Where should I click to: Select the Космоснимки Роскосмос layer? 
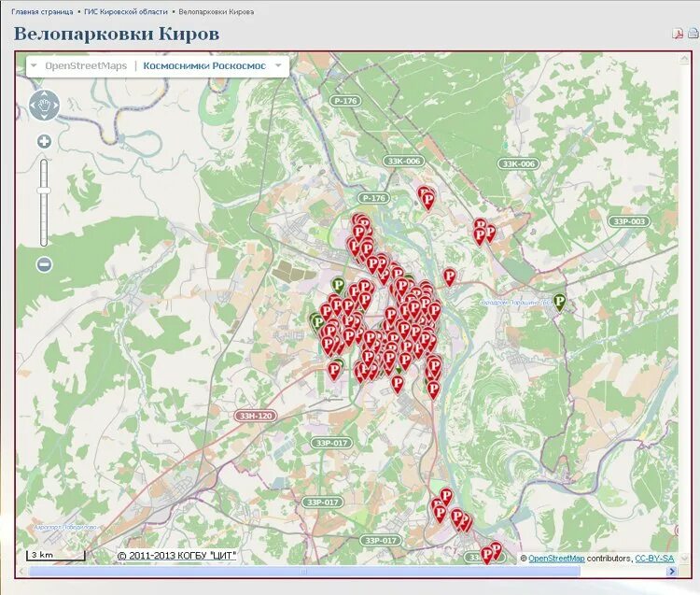(x=204, y=65)
